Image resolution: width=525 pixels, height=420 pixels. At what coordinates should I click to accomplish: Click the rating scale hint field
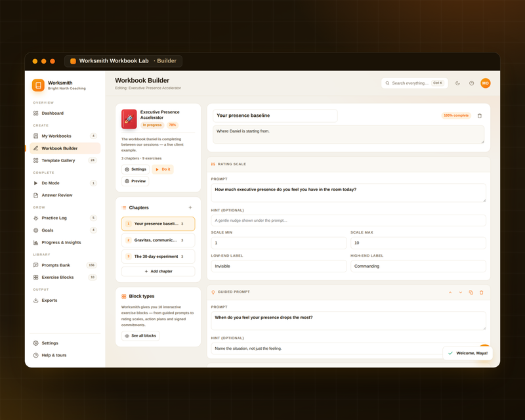coord(348,220)
